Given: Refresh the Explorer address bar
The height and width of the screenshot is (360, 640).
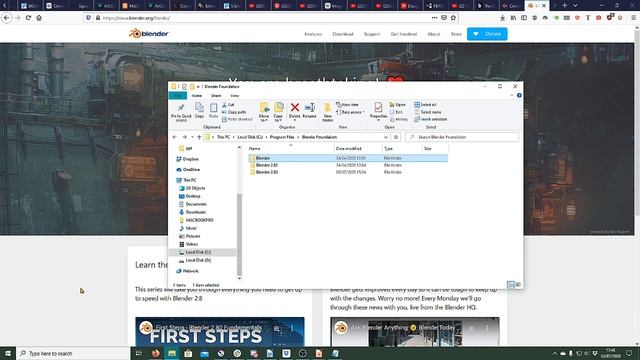Looking at the screenshot, I should tap(396, 137).
